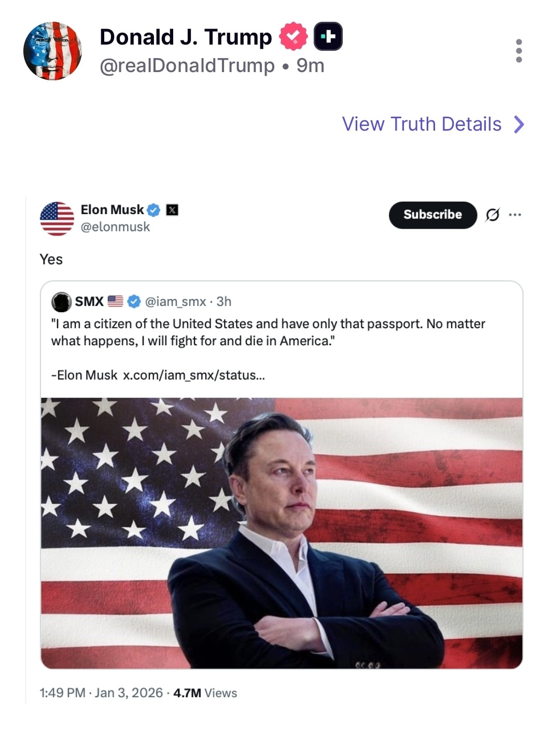Click the Truth+ plus badge icon
The width and height of the screenshot is (560, 731).
click(x=328, y=36)
